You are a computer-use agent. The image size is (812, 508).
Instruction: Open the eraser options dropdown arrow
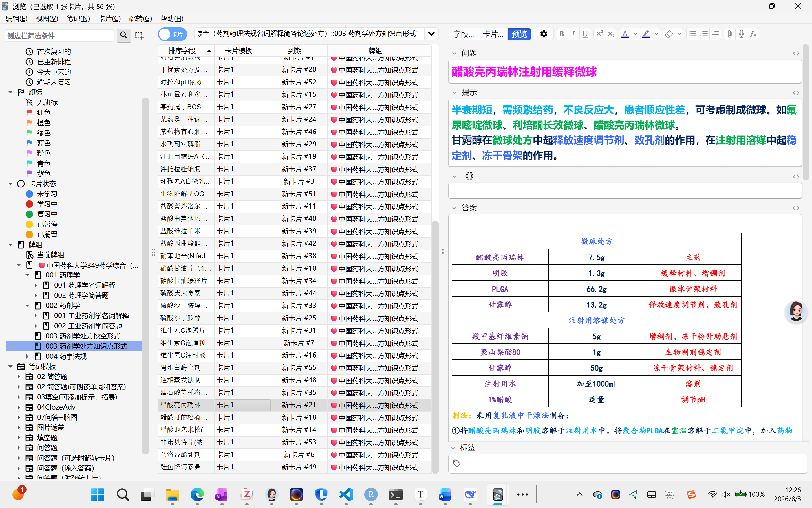679,34
